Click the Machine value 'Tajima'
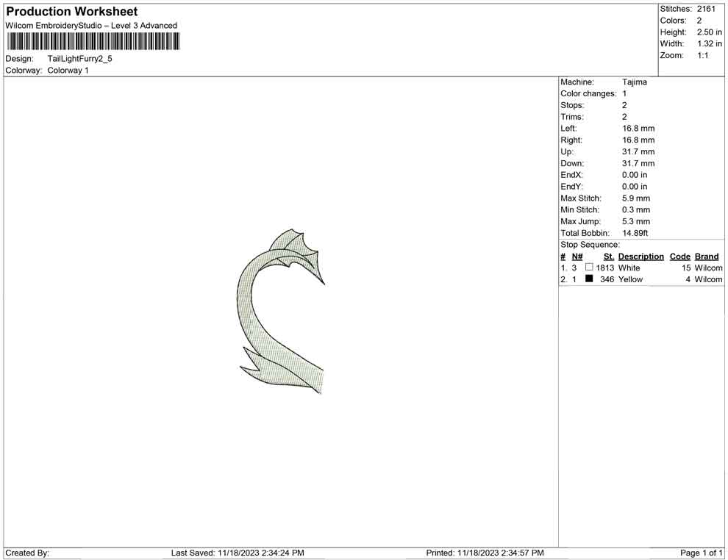Viewport: 728px width, 560px height. pos(634,82)
